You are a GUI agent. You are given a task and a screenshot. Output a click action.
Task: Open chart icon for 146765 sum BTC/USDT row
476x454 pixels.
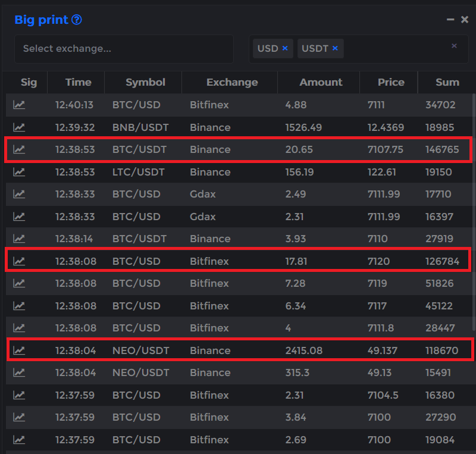(19, 150)
